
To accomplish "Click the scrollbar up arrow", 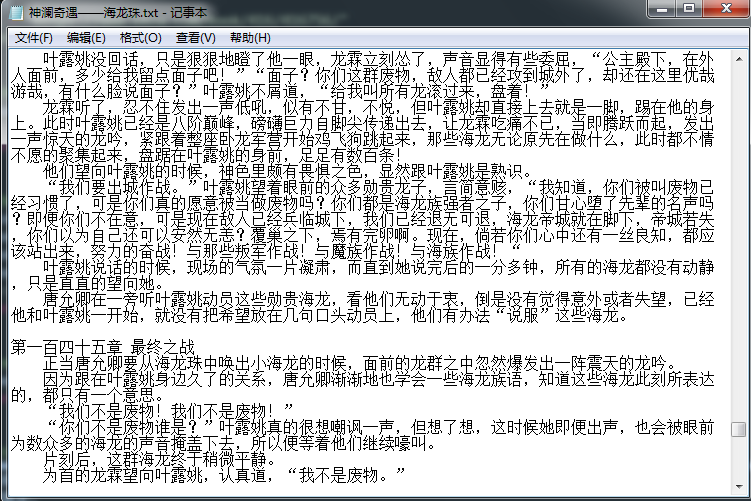I will point(739,58).
